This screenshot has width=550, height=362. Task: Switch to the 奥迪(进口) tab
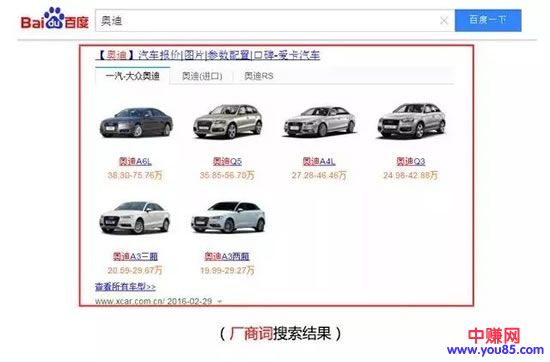(x=202, y=76)
